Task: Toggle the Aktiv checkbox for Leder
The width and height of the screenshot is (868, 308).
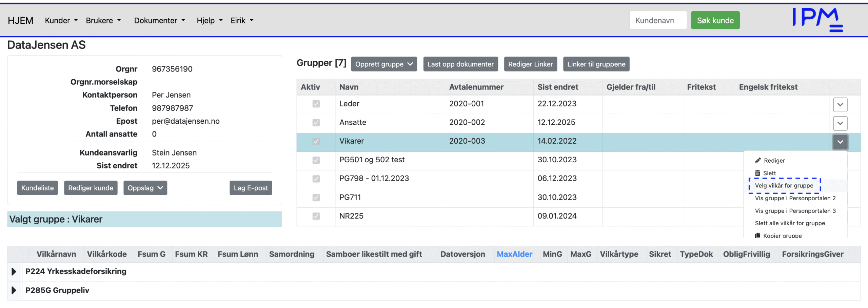Action: point(316,104)
